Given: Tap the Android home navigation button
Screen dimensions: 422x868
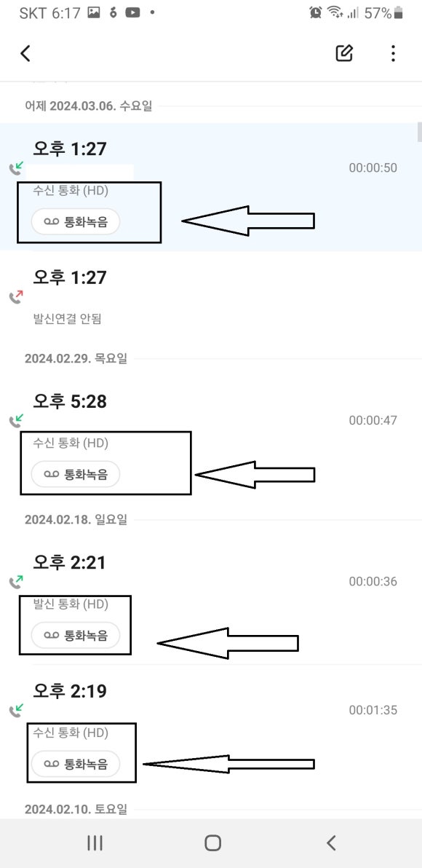Looking at the screenshot, I should click(x=212, y=843).
